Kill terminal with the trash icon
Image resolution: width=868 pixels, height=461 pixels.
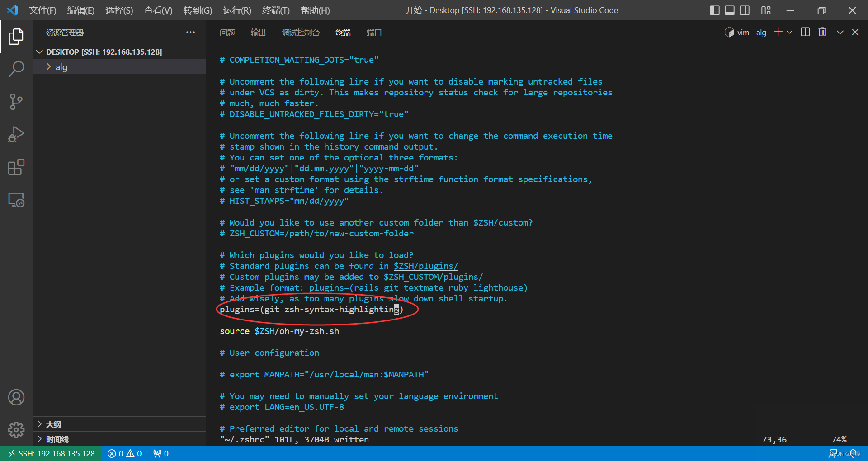pos(822,32)
